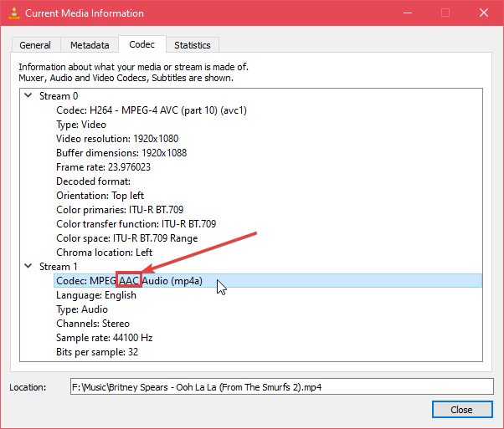Select the Video resolution 1920x1080 row
The width and height of the screenshot is (504, 429).
pyautogui.click(x=117, y=139)
